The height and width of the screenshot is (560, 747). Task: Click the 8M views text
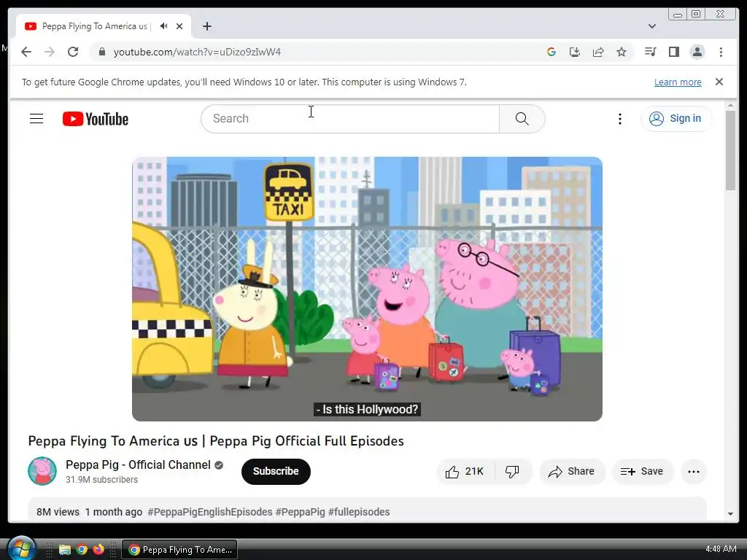click(58, 512)
